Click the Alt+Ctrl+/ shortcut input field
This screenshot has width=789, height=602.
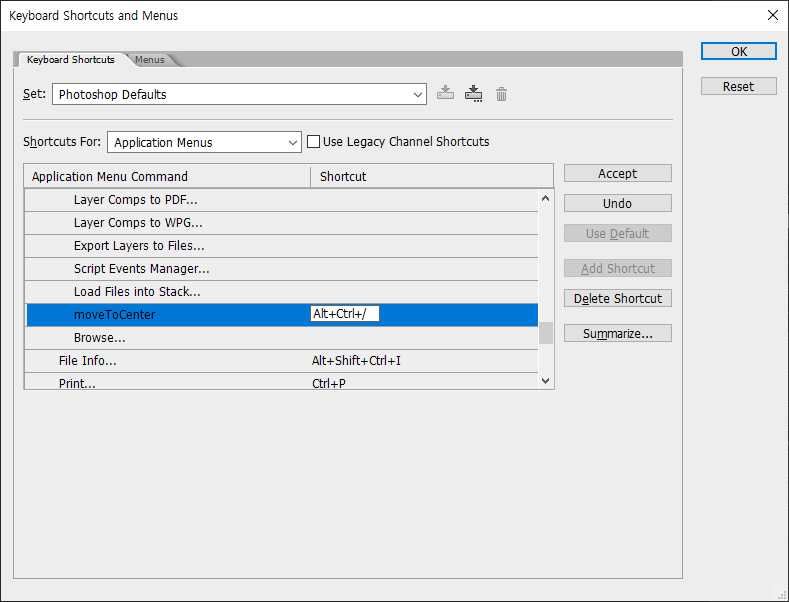pos(345,314)
